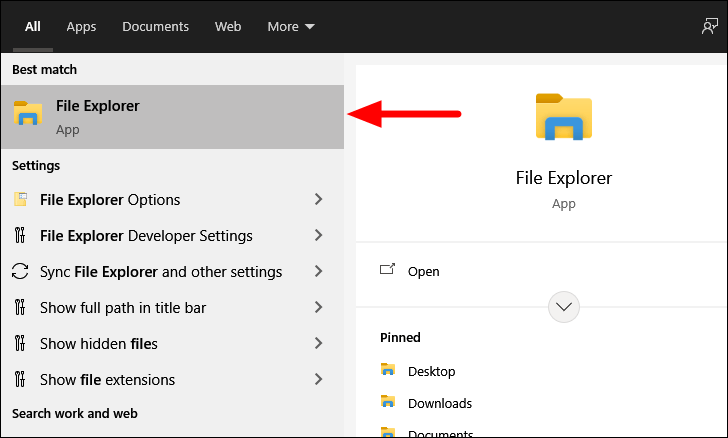Click File Explorer title in preview pane

pyautogui.click(x=564, y=178)
